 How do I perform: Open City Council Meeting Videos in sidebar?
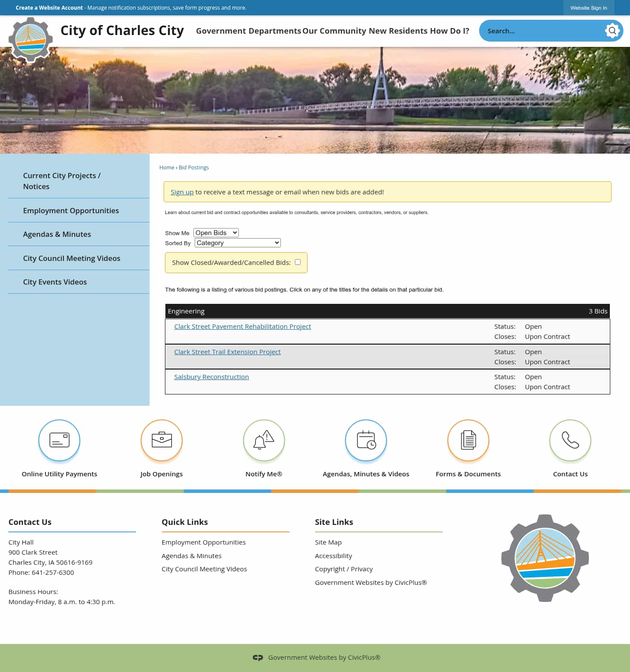[79, 258]
